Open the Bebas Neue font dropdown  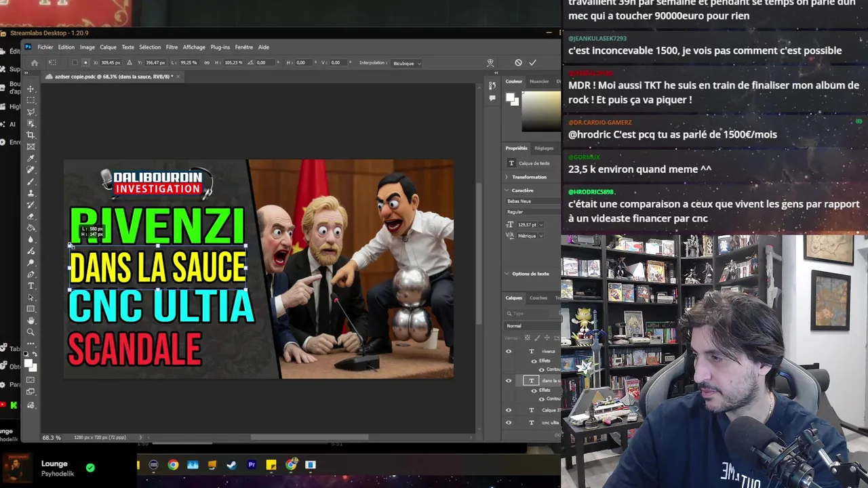[x=533, y=201]
